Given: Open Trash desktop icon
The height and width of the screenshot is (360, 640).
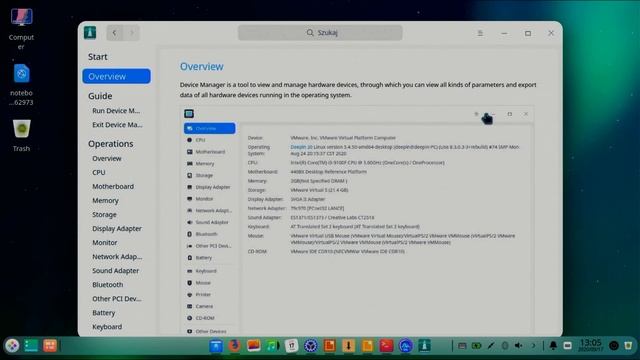Looking at the screenshot, I should (x=21, y=135).
